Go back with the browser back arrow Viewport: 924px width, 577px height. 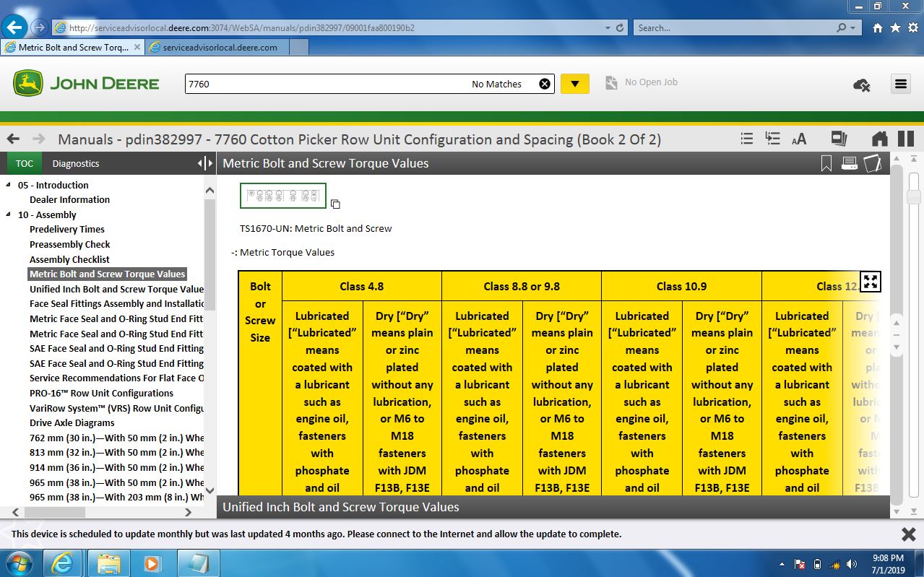(x=15, y=27)
